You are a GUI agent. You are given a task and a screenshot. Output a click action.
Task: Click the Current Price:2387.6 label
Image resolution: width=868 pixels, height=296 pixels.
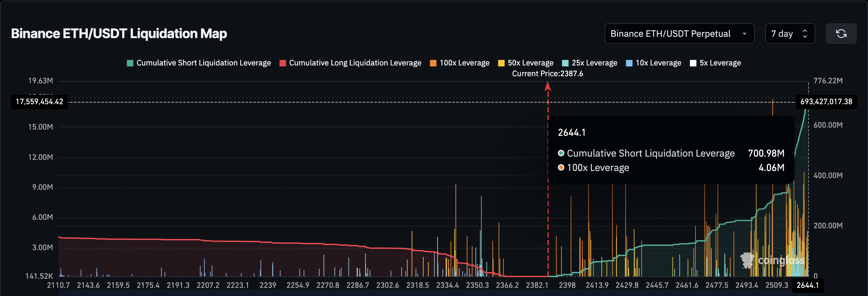pos(547,74)
